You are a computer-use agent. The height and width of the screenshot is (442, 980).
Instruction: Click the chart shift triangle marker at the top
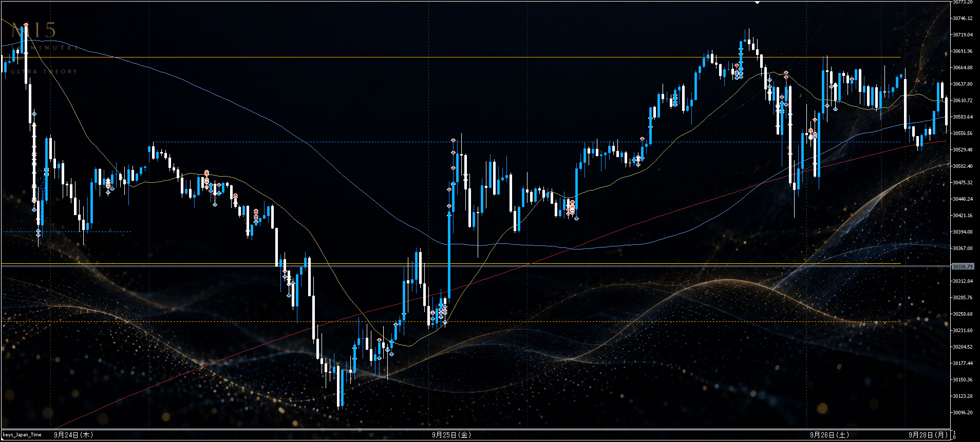point(757,3)
